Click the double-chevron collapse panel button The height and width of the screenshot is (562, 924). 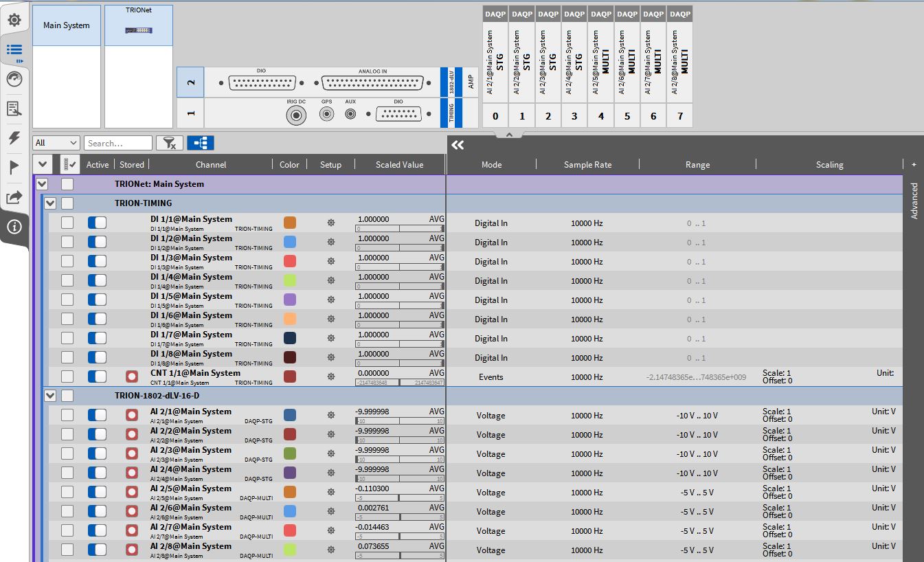point(458,145)
